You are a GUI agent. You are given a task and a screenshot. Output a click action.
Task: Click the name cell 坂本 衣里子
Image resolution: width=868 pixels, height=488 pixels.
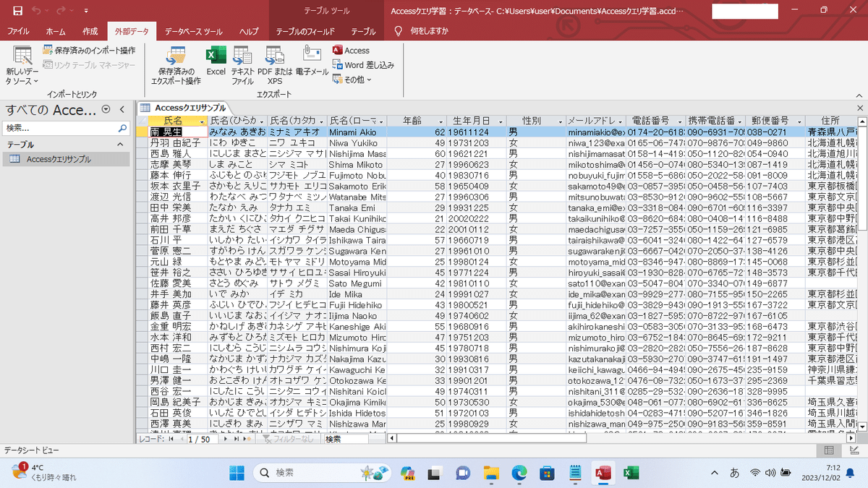(x=178, y=185)
